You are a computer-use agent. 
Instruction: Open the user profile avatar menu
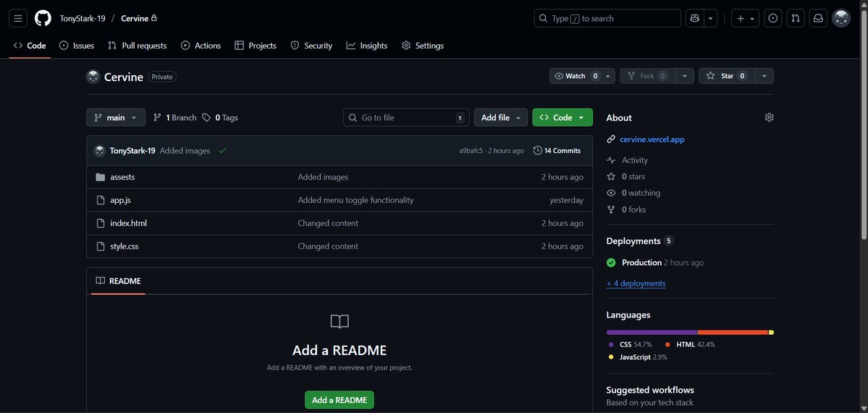click(841, 18)
